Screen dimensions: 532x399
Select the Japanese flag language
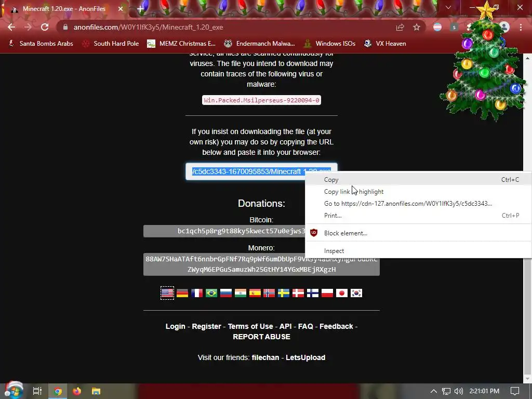coord(342,293)
